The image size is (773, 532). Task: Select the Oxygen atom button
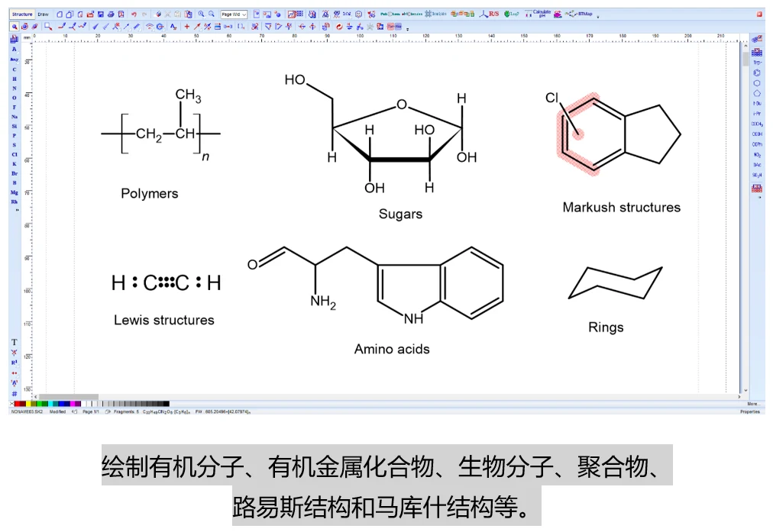(x=15, y=98)
